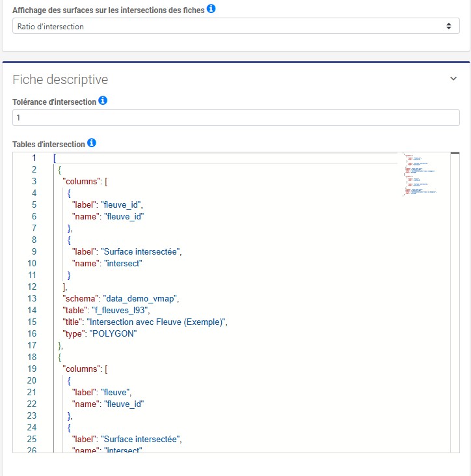
Task: Click info icon next to Tolérance d'intersection
Action: (103, 100)
